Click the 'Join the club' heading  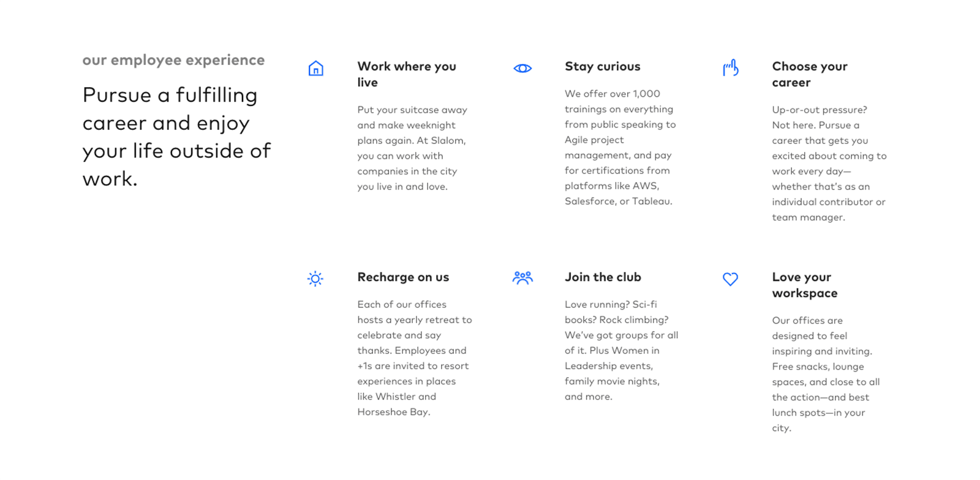[x=603, y=277]
